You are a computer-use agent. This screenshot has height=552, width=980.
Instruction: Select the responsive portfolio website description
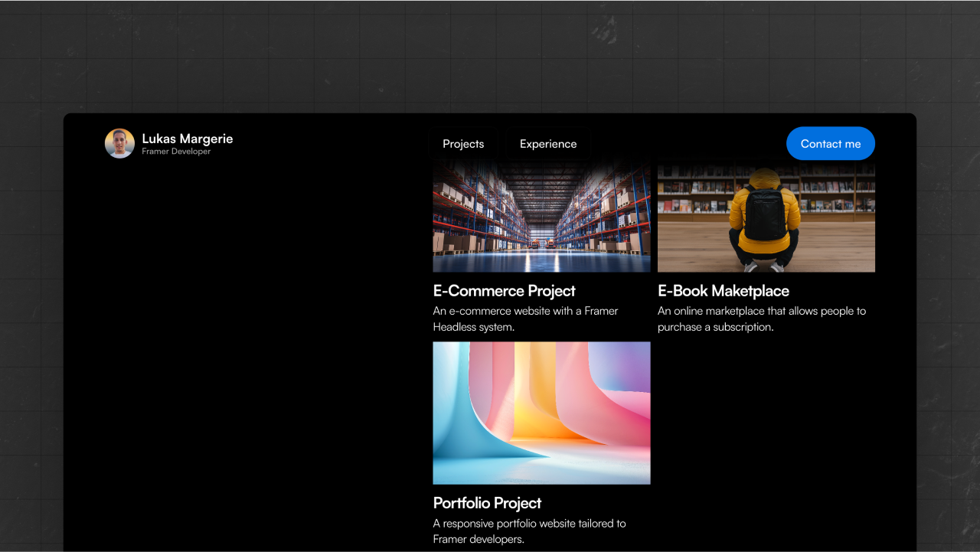tap(529, 531)
